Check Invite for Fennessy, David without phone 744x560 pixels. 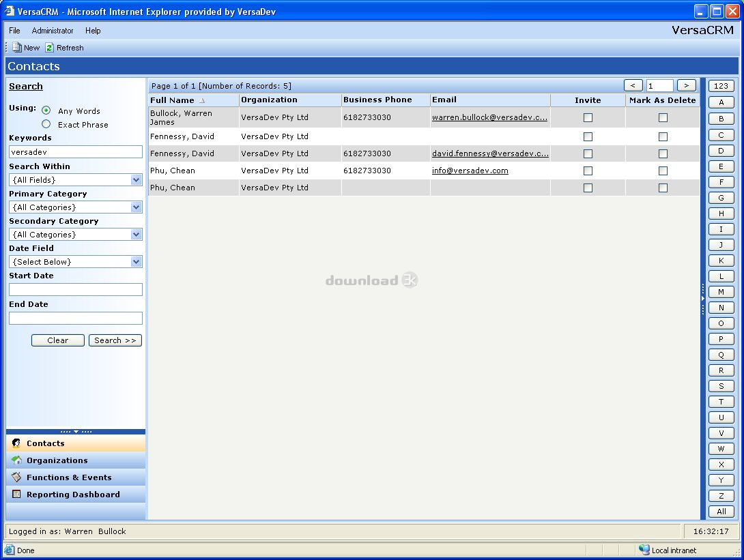click(x=588, y=136)
